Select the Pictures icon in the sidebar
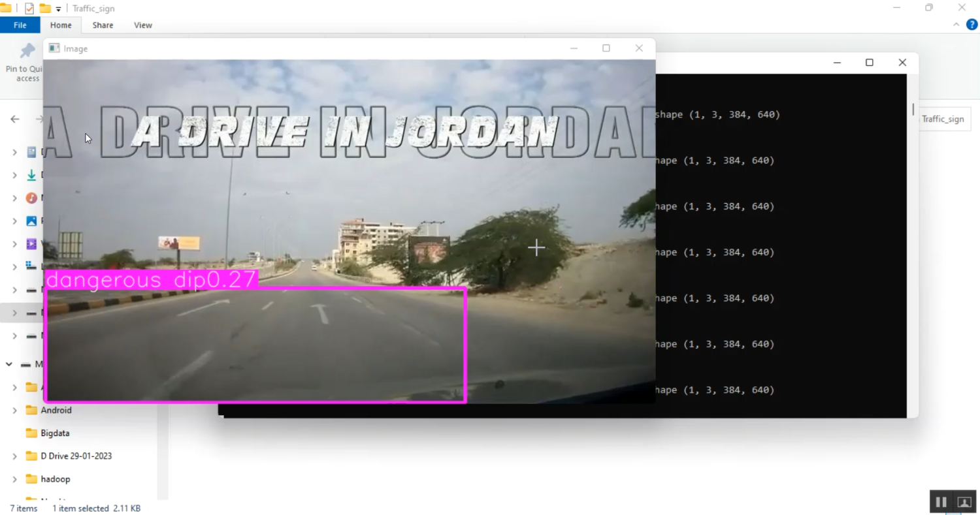The image size is (980, 515). pos(30,221)
